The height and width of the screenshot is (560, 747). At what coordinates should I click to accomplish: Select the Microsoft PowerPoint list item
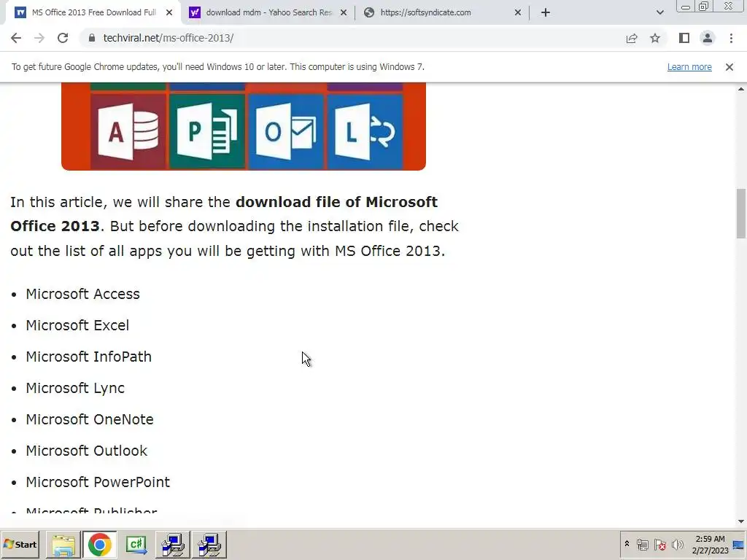pyautogui.click(x=98, y=483)
